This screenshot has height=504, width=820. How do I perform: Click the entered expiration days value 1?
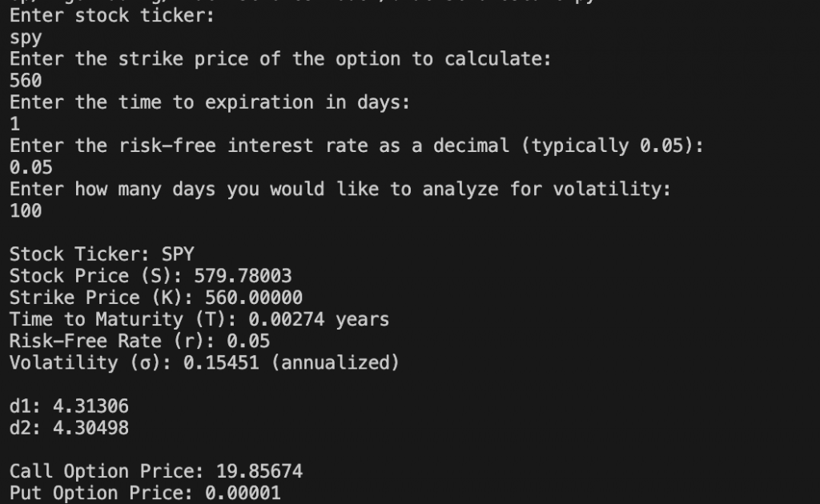(x=15, y=124)
